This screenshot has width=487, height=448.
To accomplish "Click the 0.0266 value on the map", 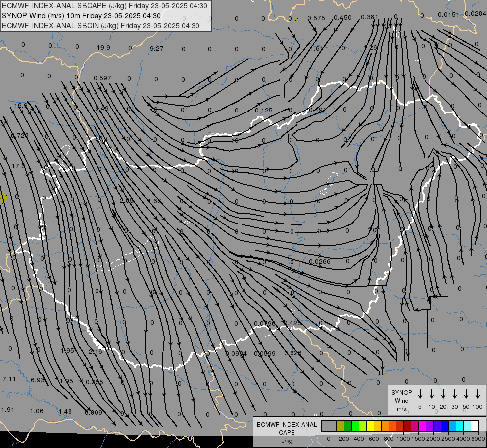I will pyautogui.click(x=320, y=261).
